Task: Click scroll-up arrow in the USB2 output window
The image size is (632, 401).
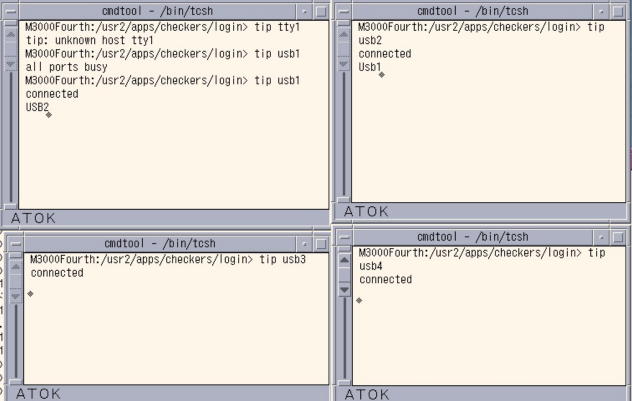Action: (x=11, y=34)
